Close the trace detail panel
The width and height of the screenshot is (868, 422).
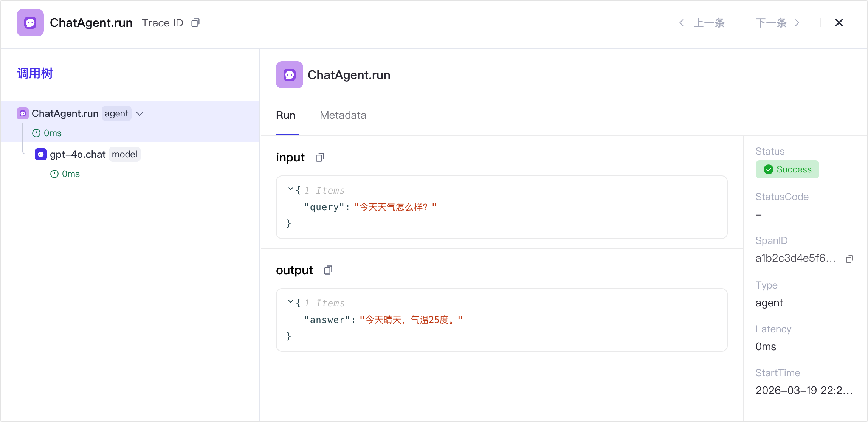pos(839,23)
